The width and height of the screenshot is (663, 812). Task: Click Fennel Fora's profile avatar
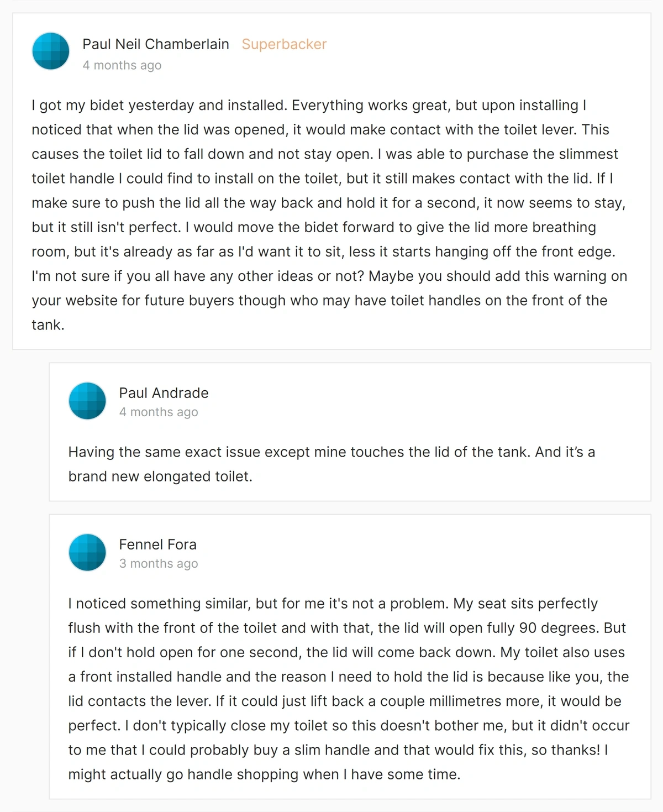click(x=87, y=552)
